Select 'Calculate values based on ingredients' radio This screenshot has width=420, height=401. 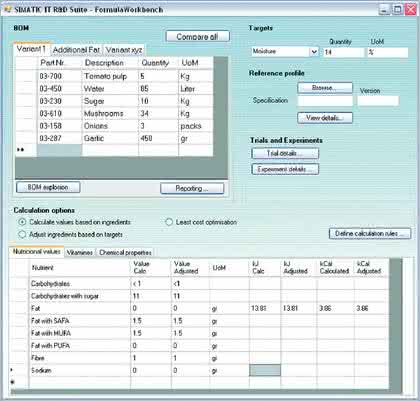(x=22, y=222)
